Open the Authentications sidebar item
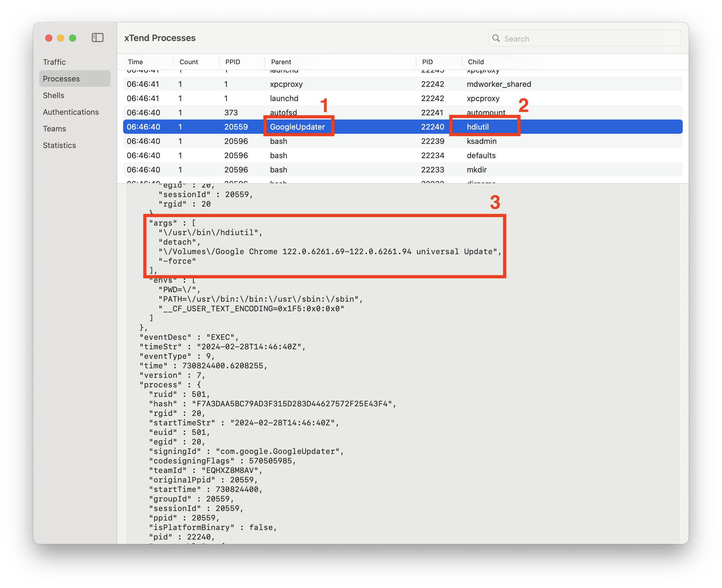The height and width of the screenshot is (588, 722). (x=71, y=112)
